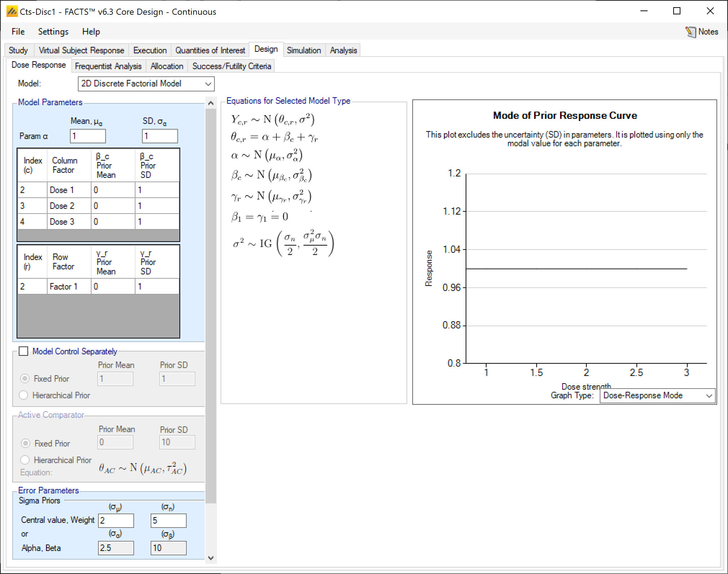Open the Allocation sub-tab

167,66
